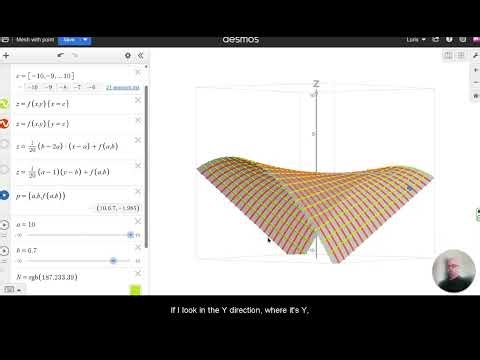Edit the c = [-10,-9,...10] expression
Viewport: 480px width, 360px height.
click(45, 76)
